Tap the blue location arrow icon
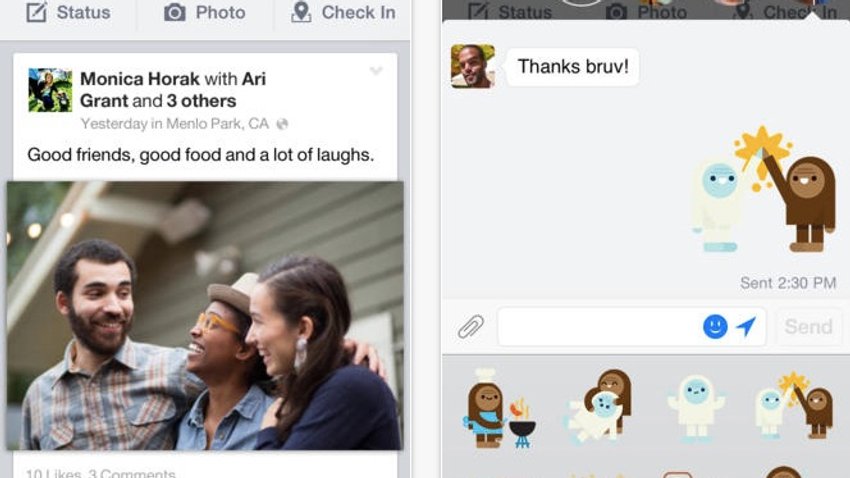This screenshot has height=478, width=850. click(746, 326)
